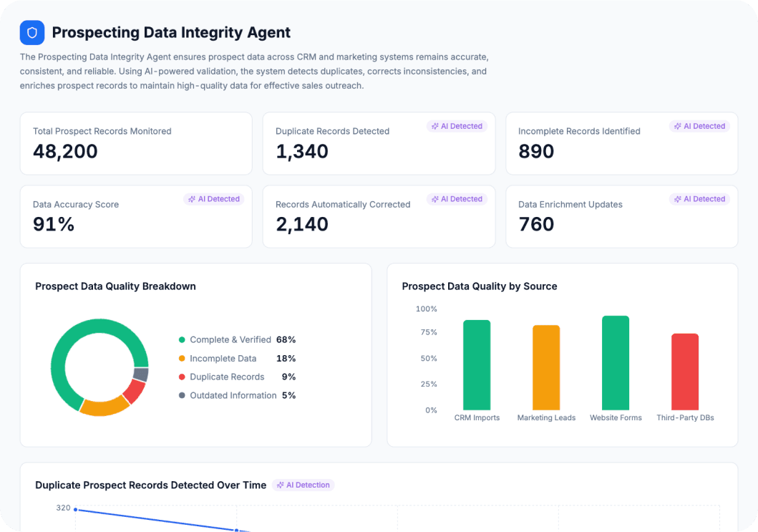
Task: Click the shield icon in the dashboard header
Action: (x=31, y=32)
